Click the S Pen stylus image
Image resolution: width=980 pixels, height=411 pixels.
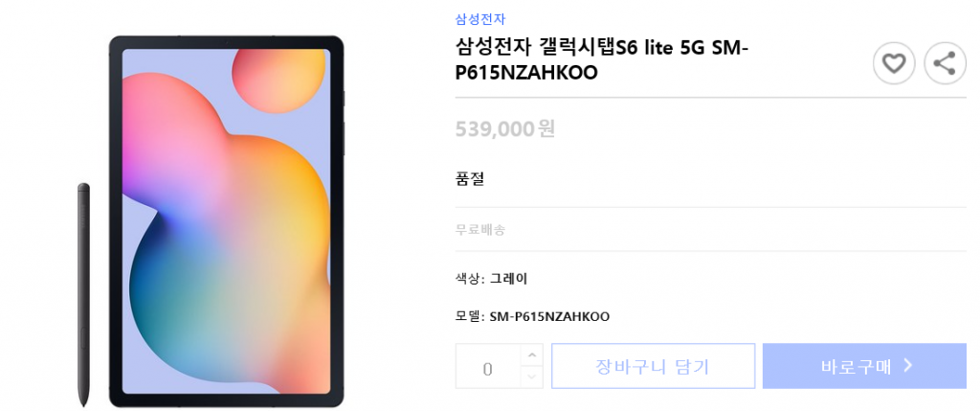(x=83, y=295)
